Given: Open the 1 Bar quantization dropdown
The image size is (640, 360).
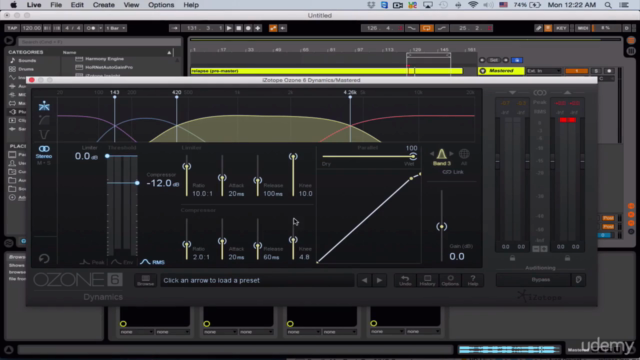Looking at the screenshot, I should click(x=116, y=28).
